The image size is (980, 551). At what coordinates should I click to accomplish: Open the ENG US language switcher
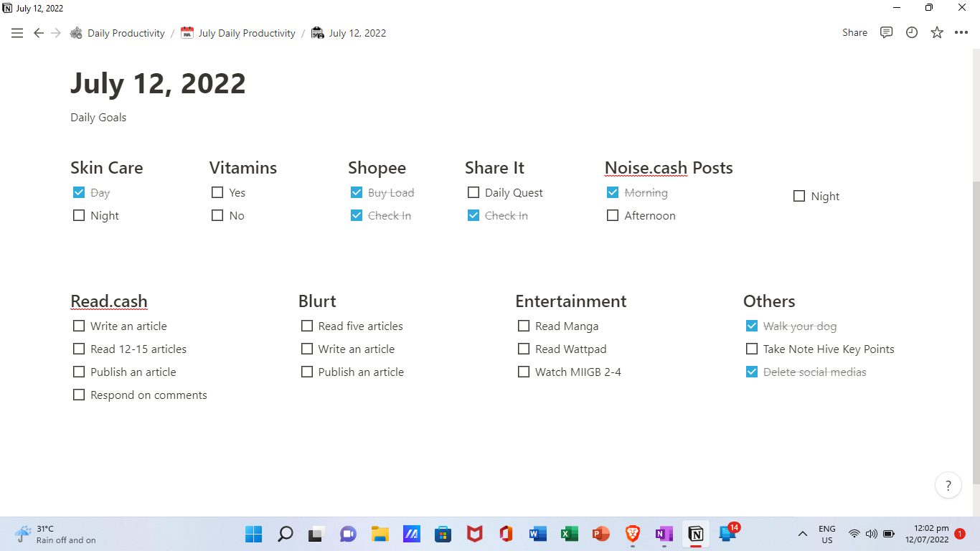pyautogui.click(x=827, y=534)
